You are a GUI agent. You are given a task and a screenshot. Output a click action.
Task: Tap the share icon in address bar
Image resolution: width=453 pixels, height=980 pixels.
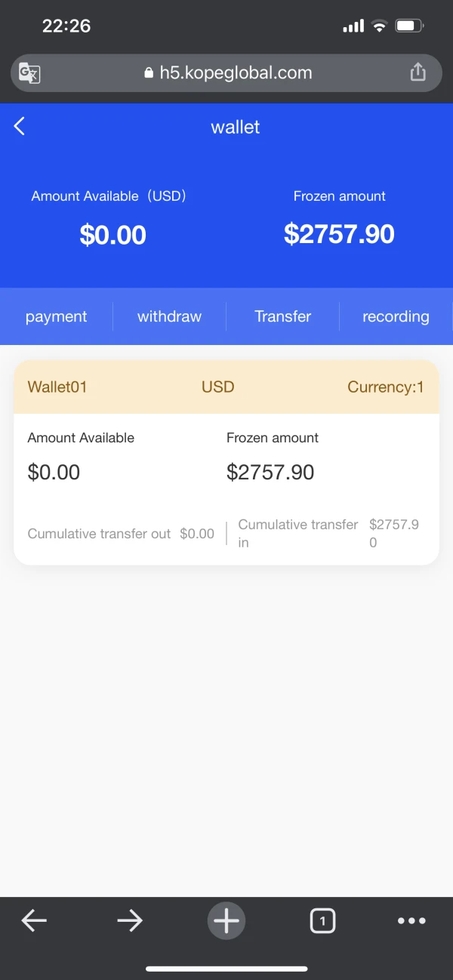tap(418, 72)
